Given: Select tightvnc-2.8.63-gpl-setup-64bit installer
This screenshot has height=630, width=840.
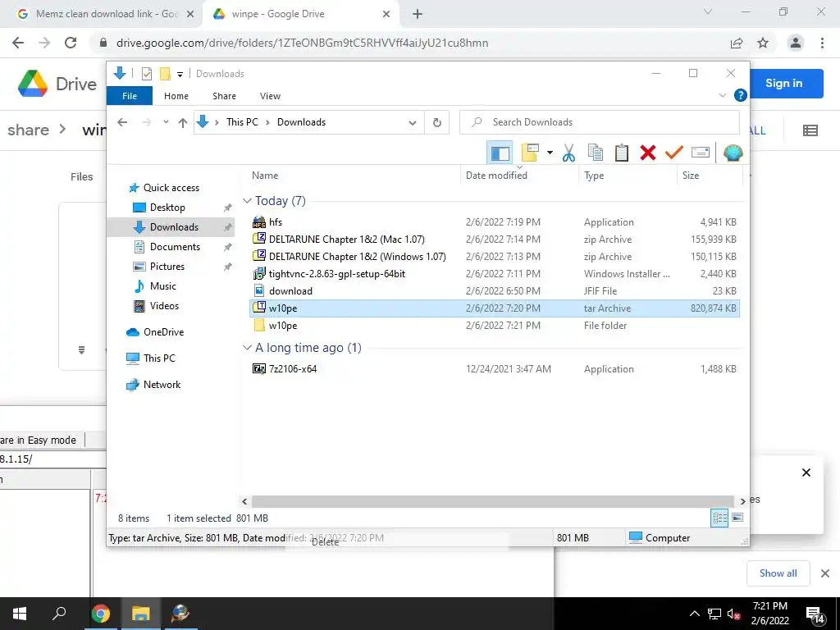Looking at the screenshot, I should click(495, 273).
